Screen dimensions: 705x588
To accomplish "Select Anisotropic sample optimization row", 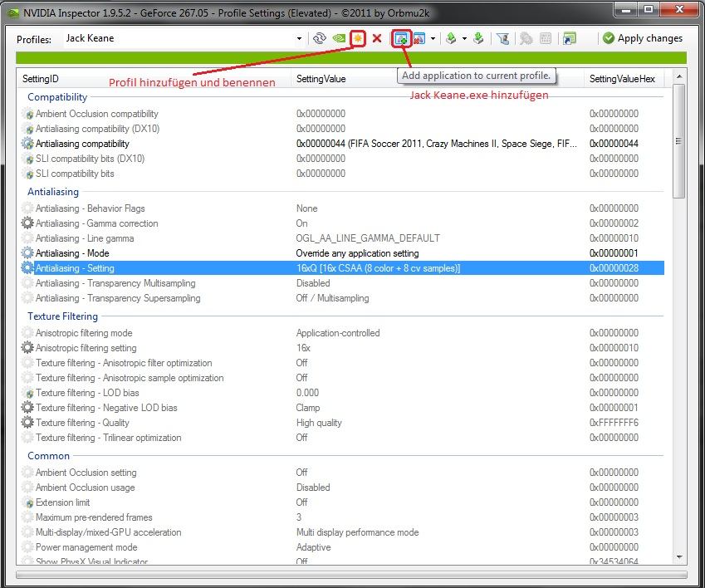I will pyautogui.click(x=343, y=378).
